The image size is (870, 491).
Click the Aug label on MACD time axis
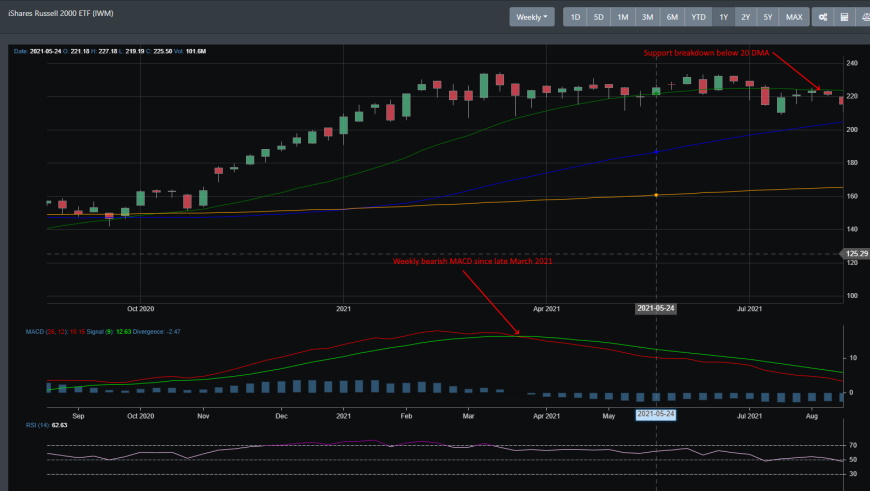[x=811, y=416]
